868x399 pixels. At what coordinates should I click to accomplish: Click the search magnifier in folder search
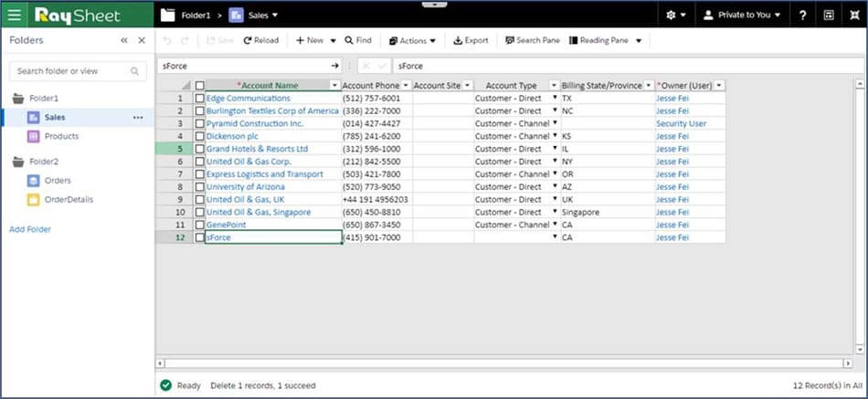[134, 71]
